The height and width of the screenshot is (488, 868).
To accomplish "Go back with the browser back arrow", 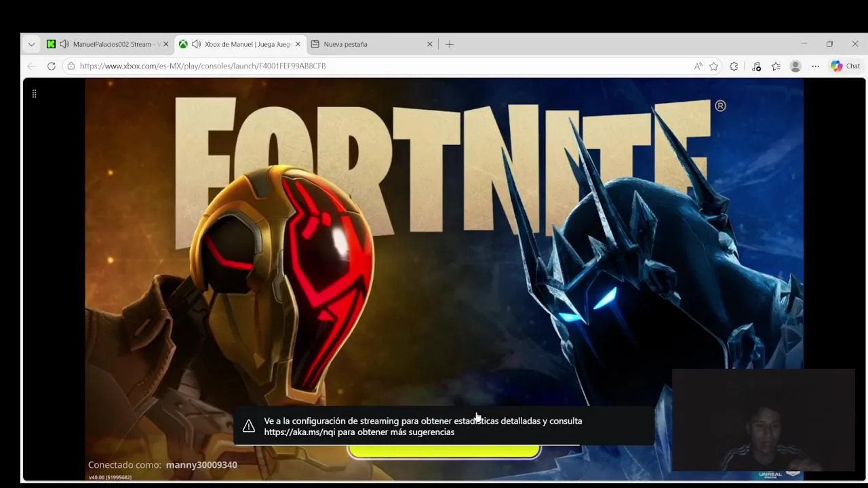I will click(31, 66).
